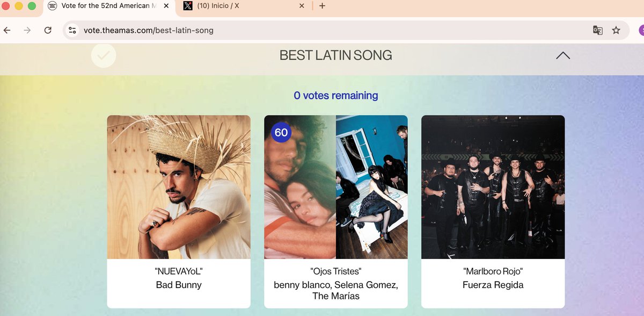Screen dimensions: 644x316
Task: Collapse the BEST LATIN SONG category chevron
Action: (x=562, y=55)
